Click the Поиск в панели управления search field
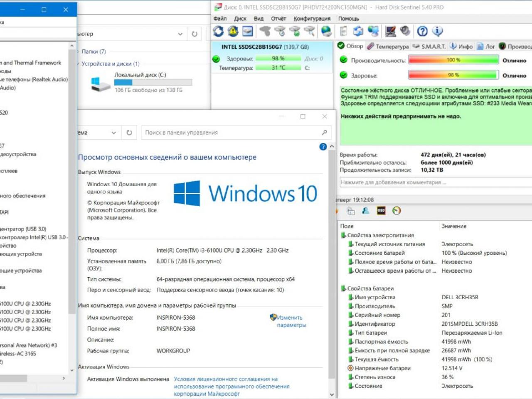This screenshot has height=399, width=532. pos(236,133)
